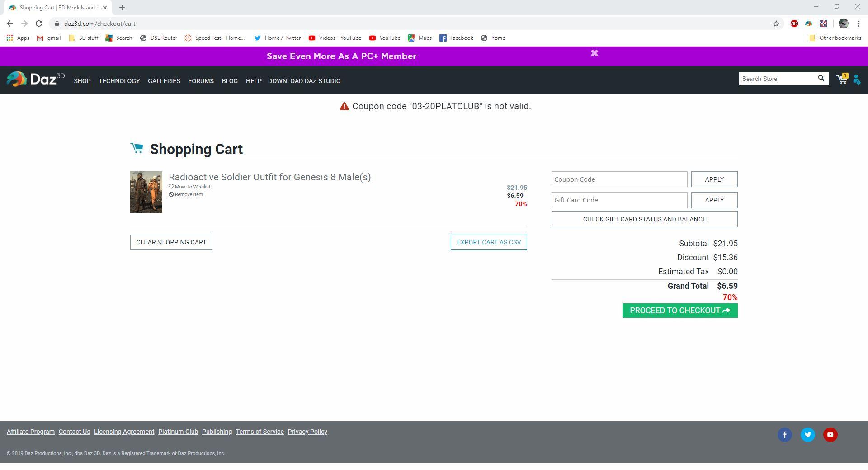Open the Other bookmarks folder

click(835, 38)
